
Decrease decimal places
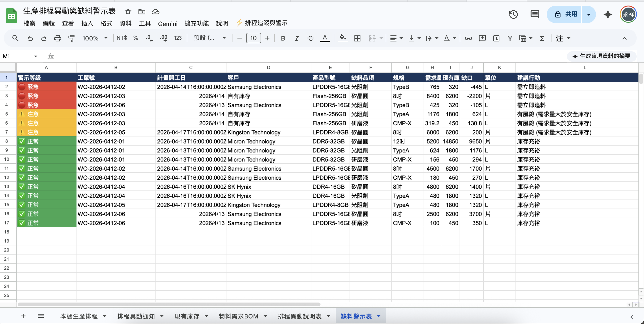tap(149, 38)
